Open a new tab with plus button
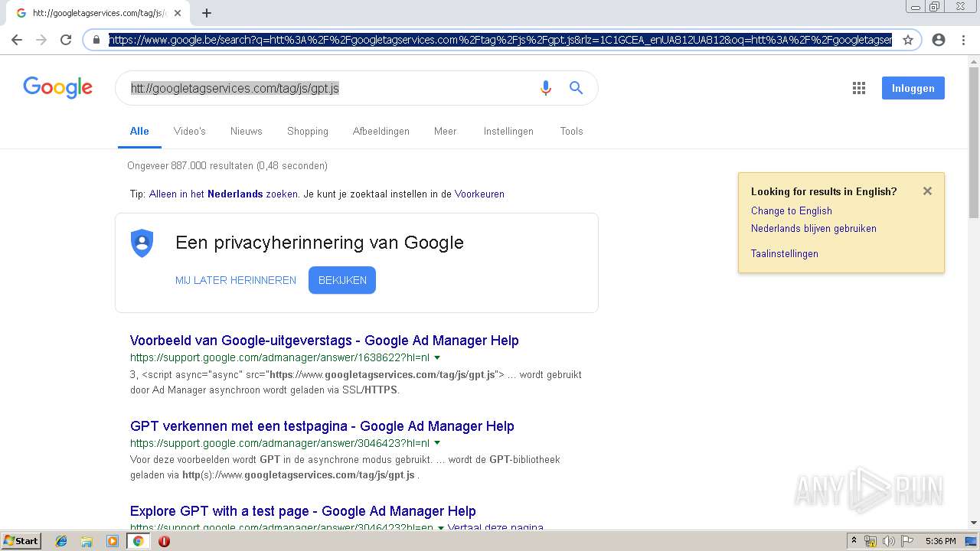 pyautogui.click(x=207, y=13)
